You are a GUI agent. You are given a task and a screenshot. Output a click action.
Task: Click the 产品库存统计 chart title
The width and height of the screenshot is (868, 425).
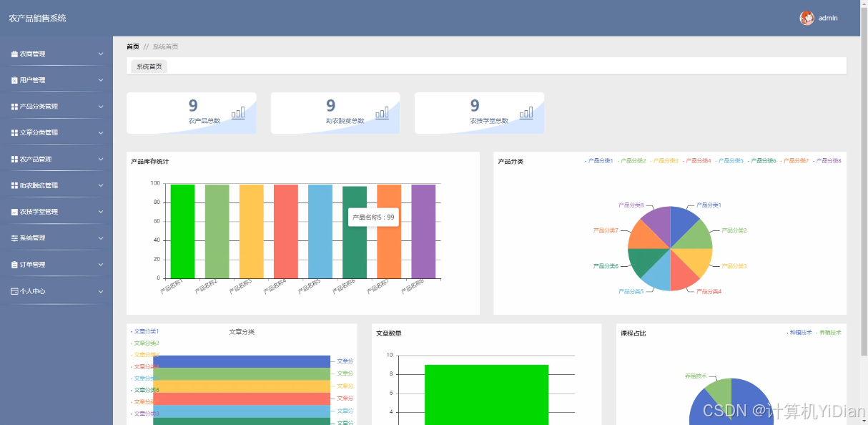[149, 162]
